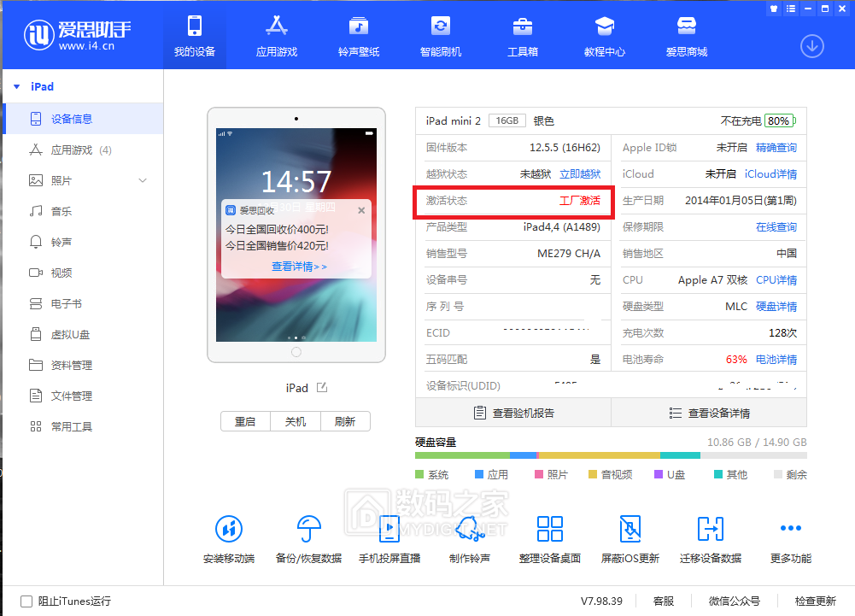This screenshot has width=855, height=616.
Task: Click 查看详情>> link in popup
Action: [x=299, y=267]
